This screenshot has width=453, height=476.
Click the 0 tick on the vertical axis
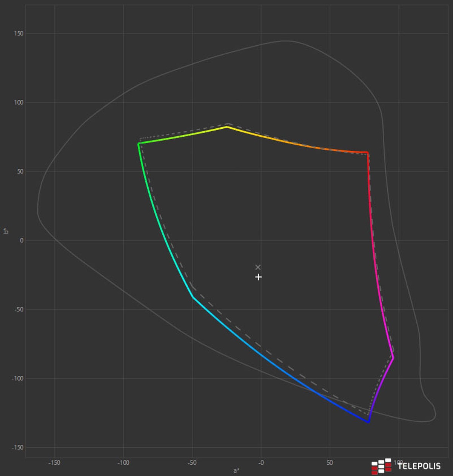coord(22,240)
